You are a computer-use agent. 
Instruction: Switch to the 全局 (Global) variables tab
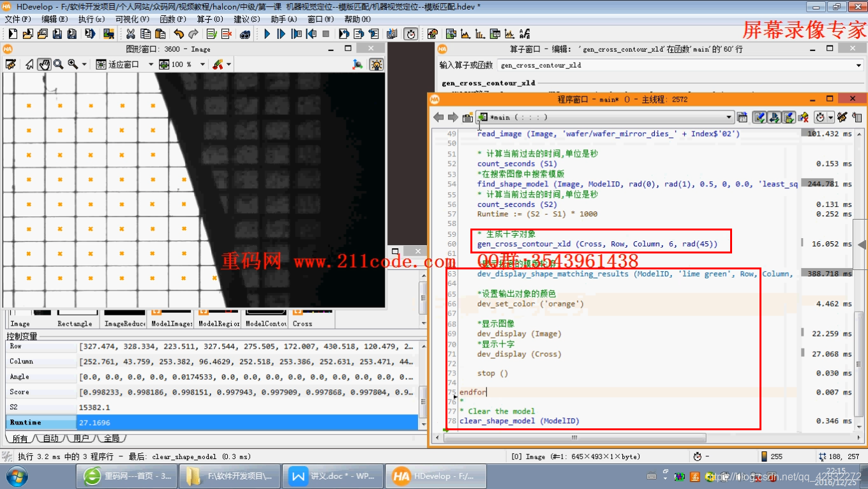pyautogui.click(x=112, y=439)
